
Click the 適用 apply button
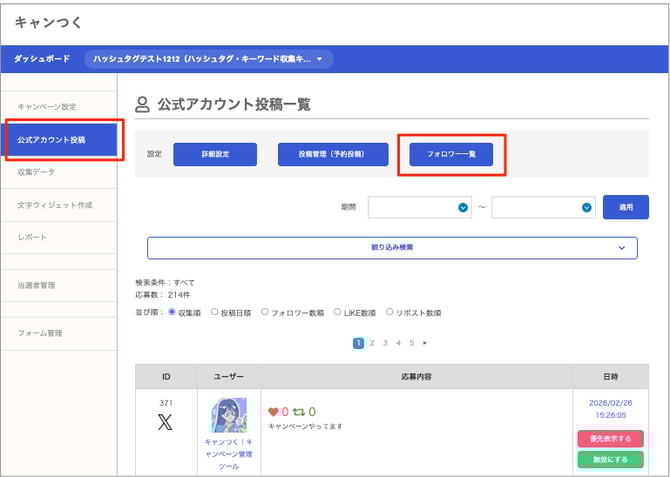625,207
